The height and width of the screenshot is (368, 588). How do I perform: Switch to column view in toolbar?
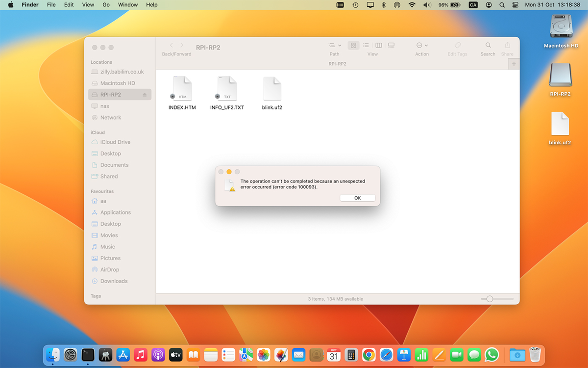379,45
